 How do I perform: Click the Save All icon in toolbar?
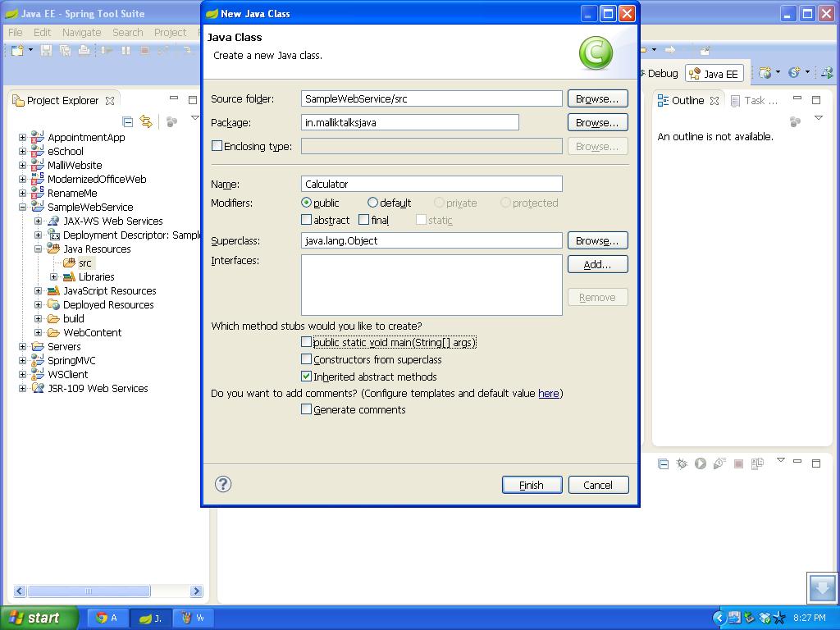coord(65,50)
